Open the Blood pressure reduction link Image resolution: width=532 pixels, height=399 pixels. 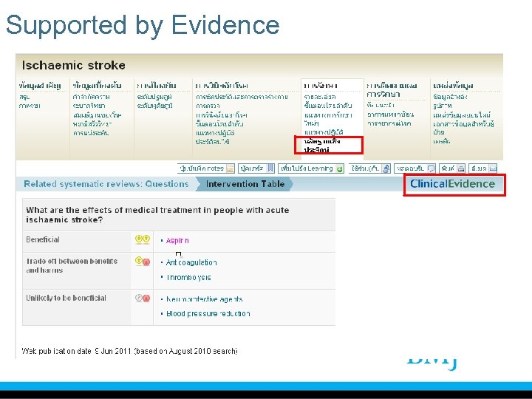pyautogui.click(x=208, y=314)
